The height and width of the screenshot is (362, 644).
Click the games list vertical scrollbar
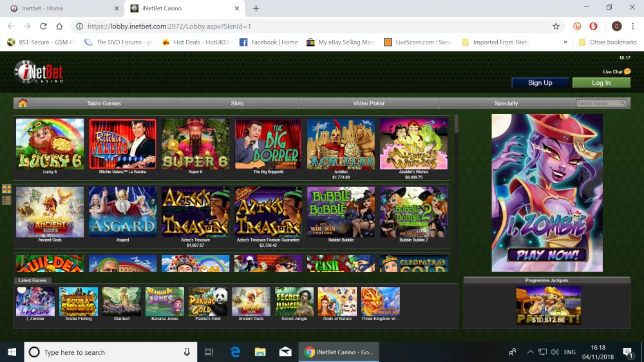(x=456, y=123)
